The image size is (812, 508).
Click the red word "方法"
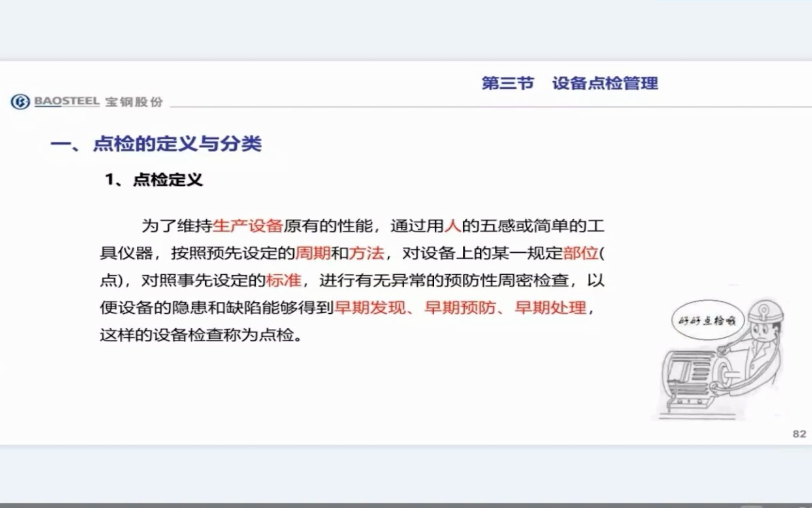point(367,253)
